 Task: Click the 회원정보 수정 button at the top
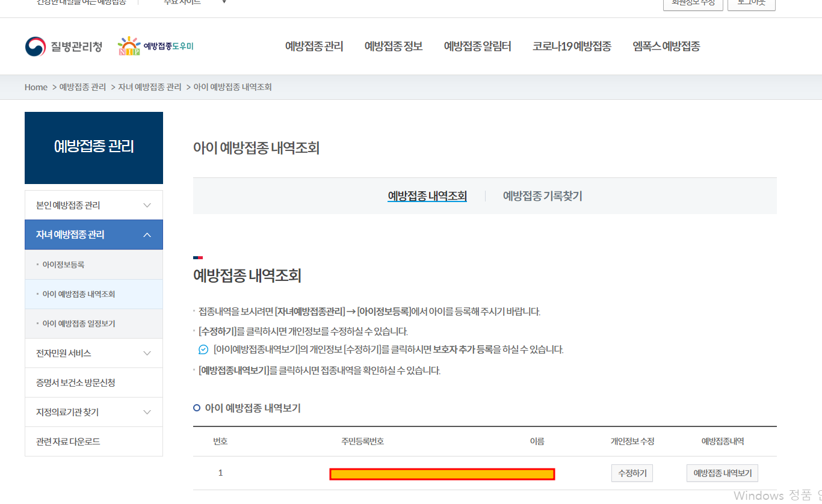click(693, 3)
